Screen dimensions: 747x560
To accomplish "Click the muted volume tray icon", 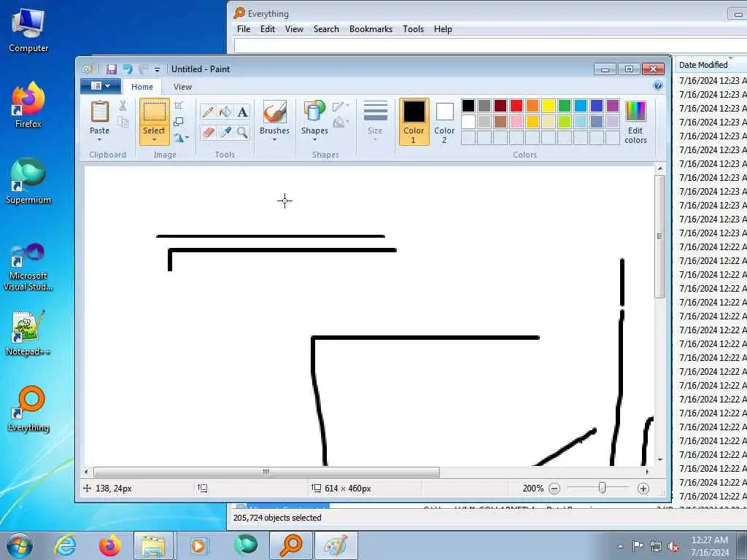I will tap(673, 547).
